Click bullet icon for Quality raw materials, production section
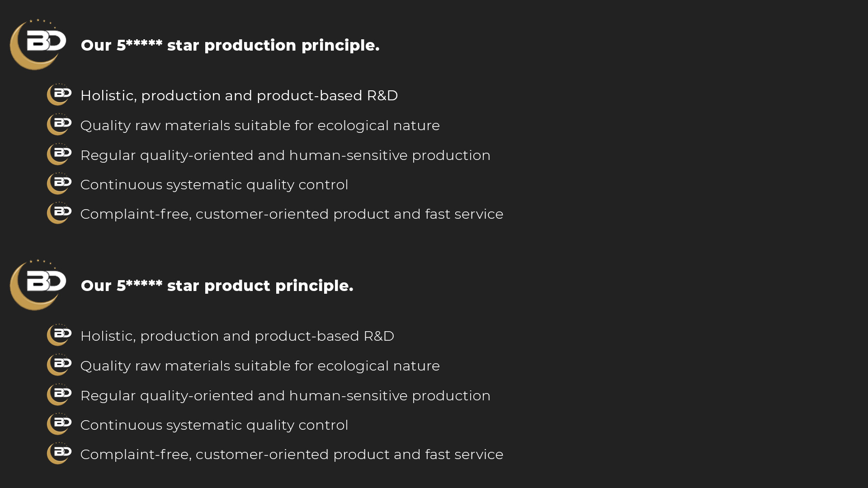The image size is (868, 488). [59, 124]
